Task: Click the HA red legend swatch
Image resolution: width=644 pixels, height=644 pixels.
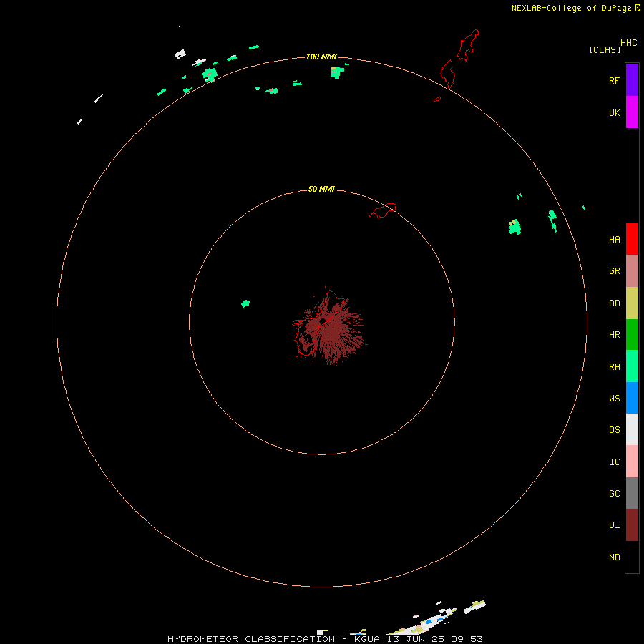Action: click(x=632, y=239)
